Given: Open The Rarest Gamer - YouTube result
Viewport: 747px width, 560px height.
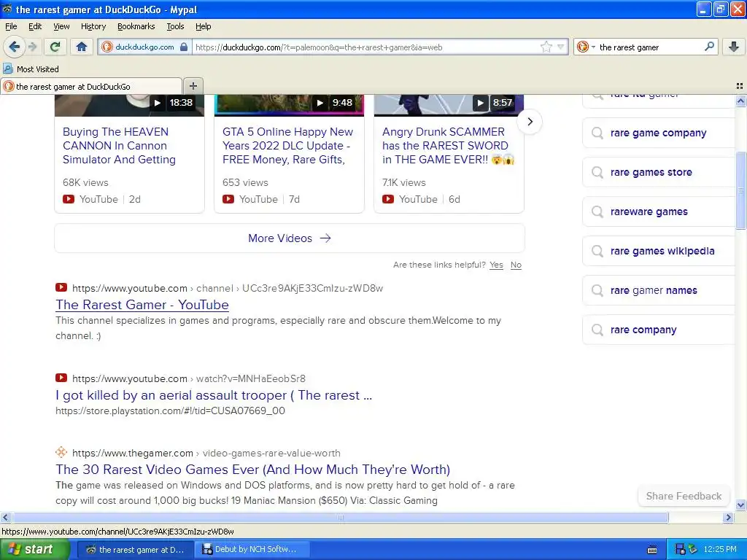Looking at the screenshot, I should coord(142,305).
